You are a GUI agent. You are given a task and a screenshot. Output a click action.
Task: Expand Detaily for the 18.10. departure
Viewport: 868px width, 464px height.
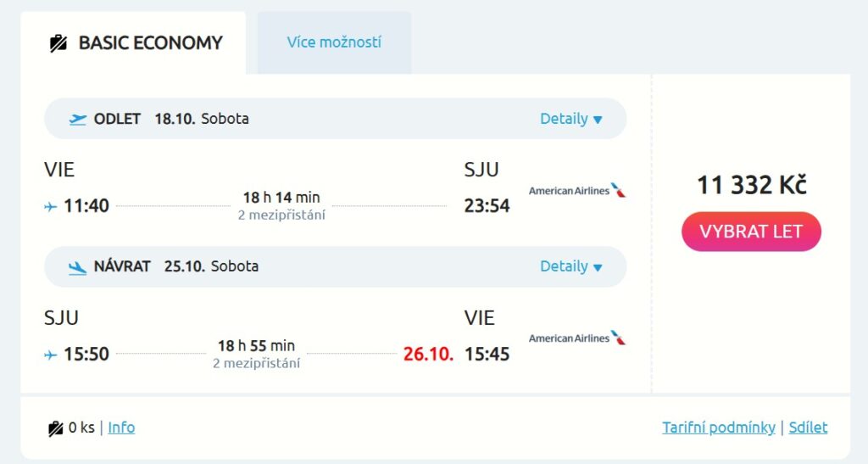[571, 119]
